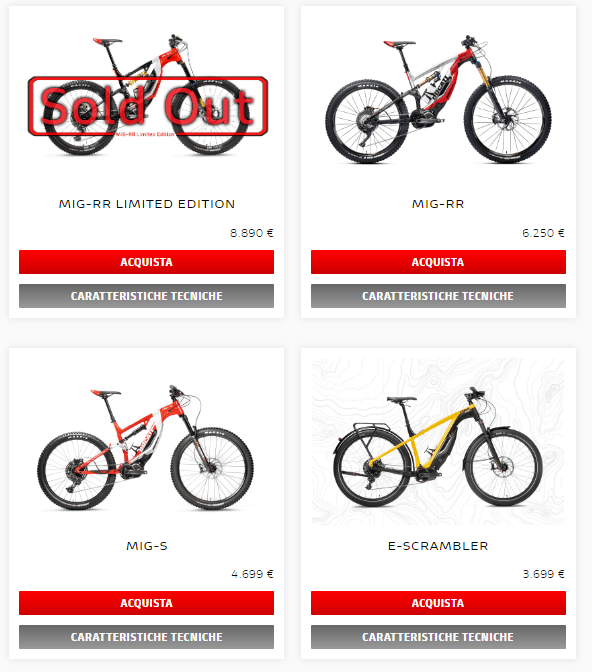592x672 pixels.
Task: Select the 6.250 € price label
Action: pyautogui.click(x=543, y=233)
